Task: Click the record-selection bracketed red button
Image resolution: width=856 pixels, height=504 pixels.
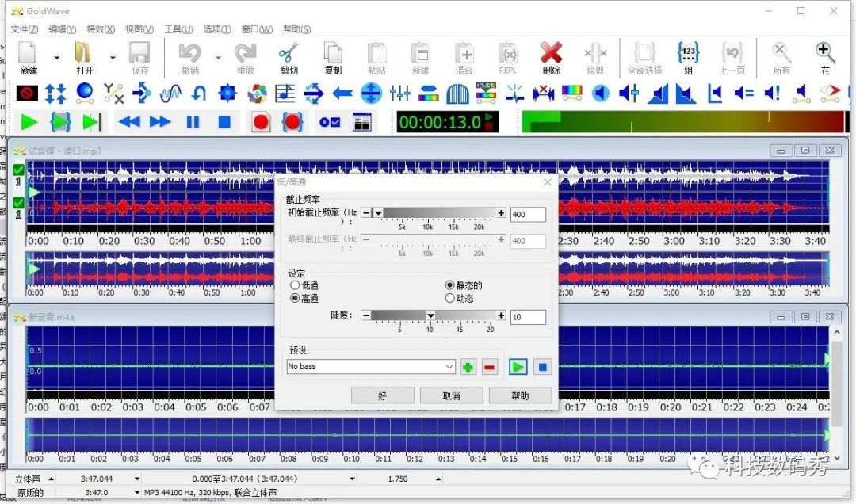Action: click(x=292, y=122)
